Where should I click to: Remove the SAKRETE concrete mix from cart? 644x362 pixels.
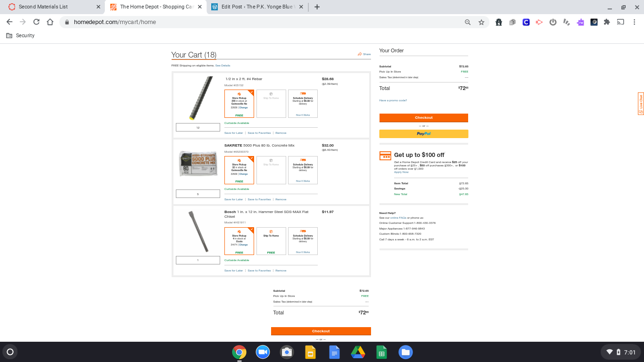pyautogui.click(x=281, y=199)
